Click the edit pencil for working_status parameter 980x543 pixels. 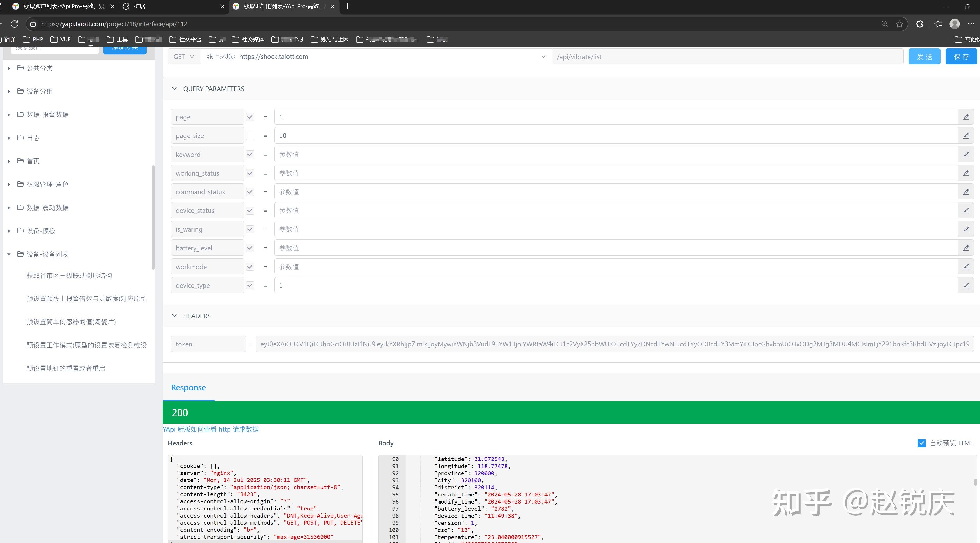(966, 173)
